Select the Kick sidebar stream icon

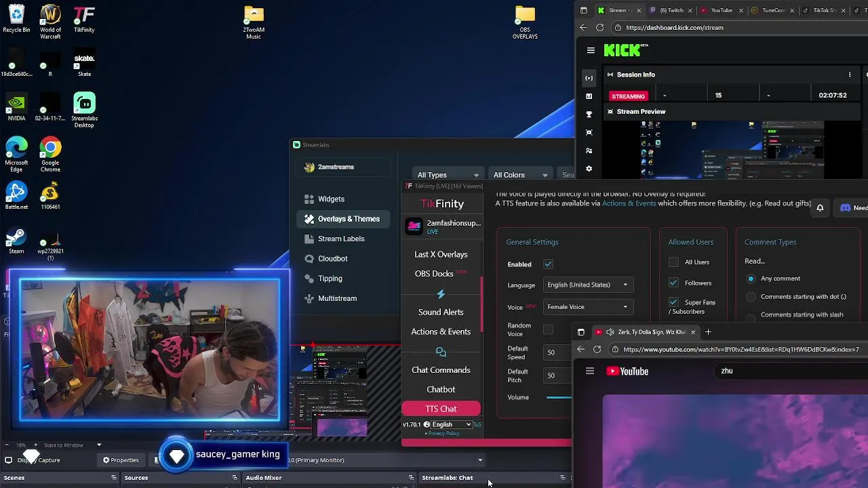(589, 78)
